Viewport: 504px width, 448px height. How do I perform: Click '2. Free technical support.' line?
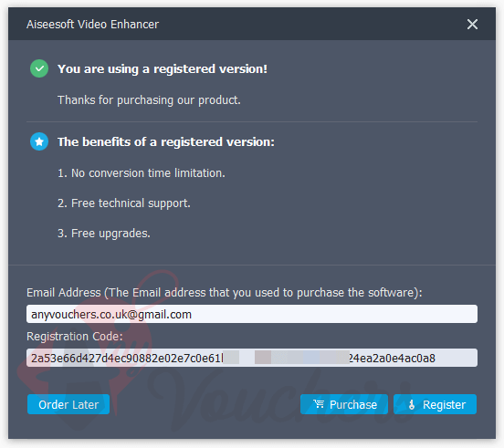(x=124, y=203)
